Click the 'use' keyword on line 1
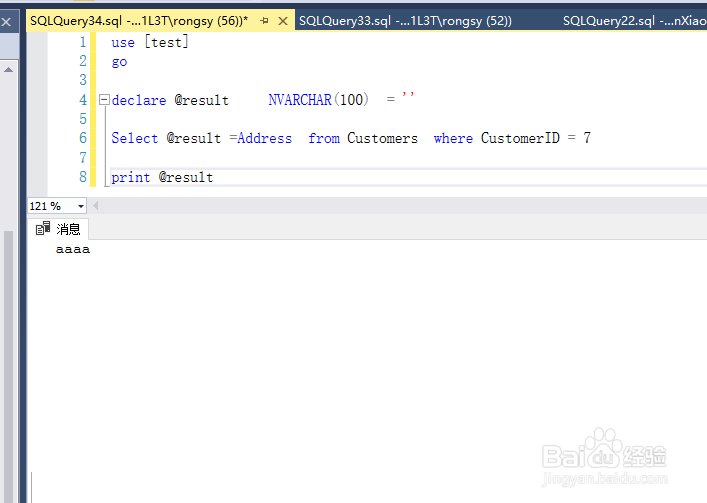The width and height of the screenshot is (707, 503). 123,42
